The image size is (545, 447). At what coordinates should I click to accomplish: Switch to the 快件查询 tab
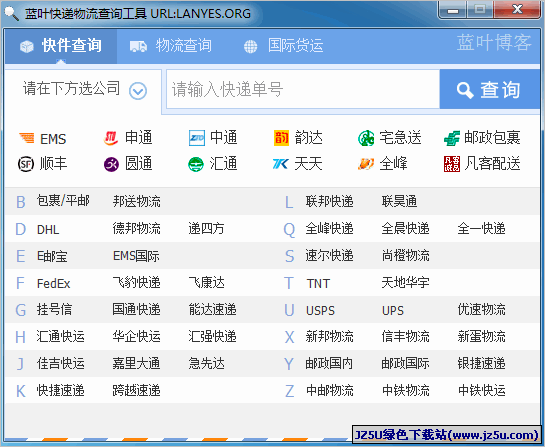(61, 46)
